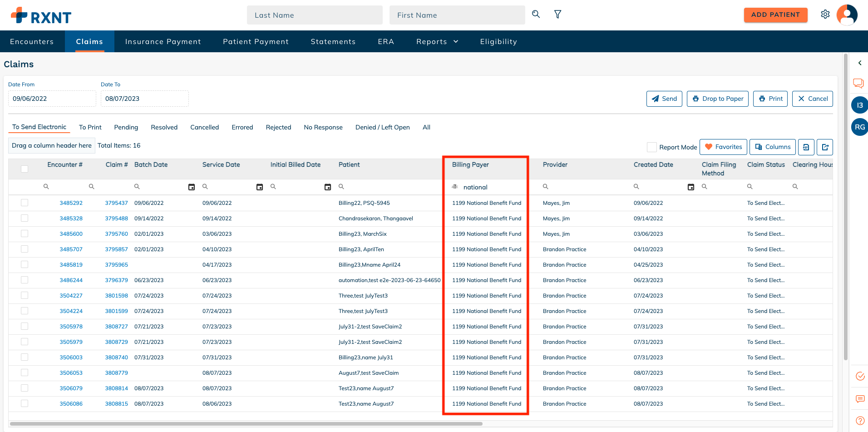Click RXNT logo
Viewport: 868px width, 432px height.
(x=41, y=16)
